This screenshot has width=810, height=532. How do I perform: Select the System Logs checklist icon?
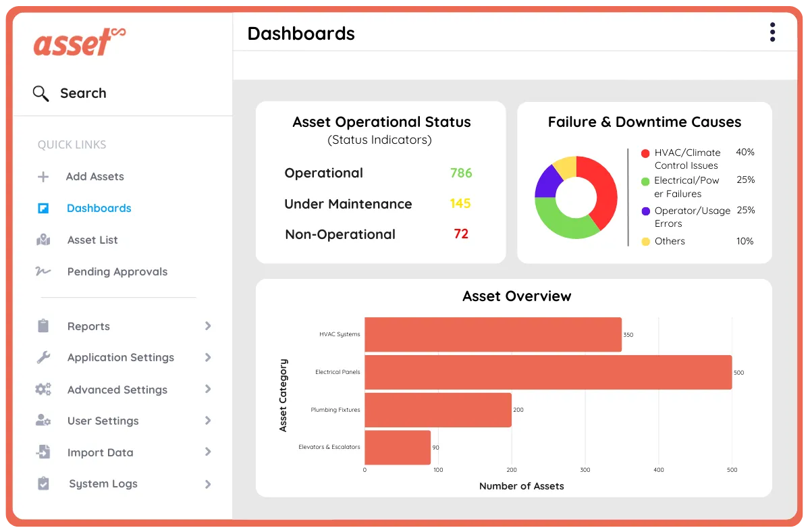43,483
